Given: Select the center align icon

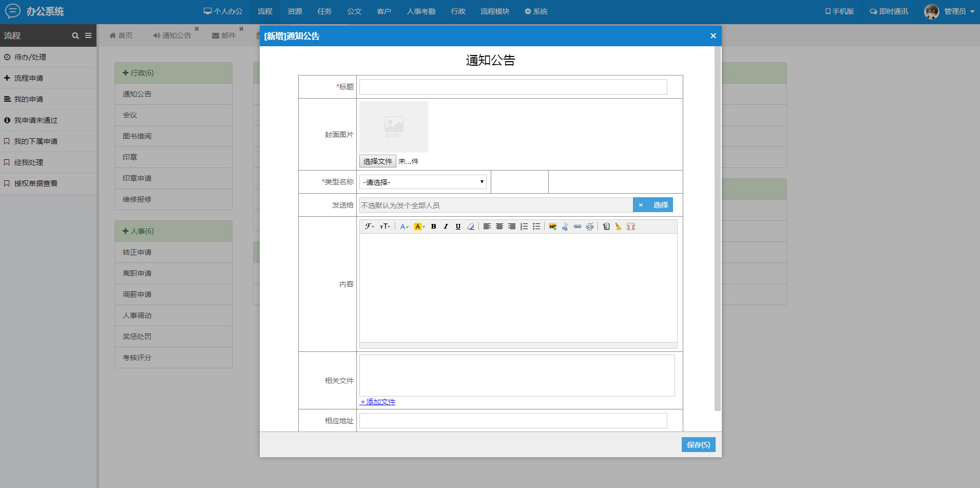Looking at the screenshot, I should point(499,227).
